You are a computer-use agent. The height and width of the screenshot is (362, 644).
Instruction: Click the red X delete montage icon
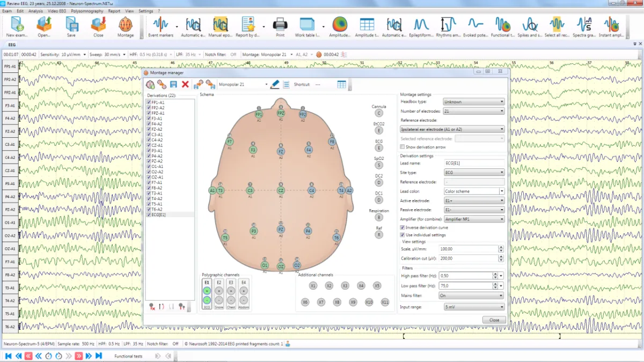[x=185, y=84]
